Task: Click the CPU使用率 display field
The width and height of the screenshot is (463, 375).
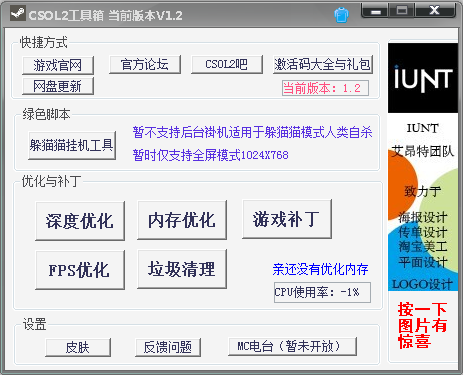Action: 322,292
